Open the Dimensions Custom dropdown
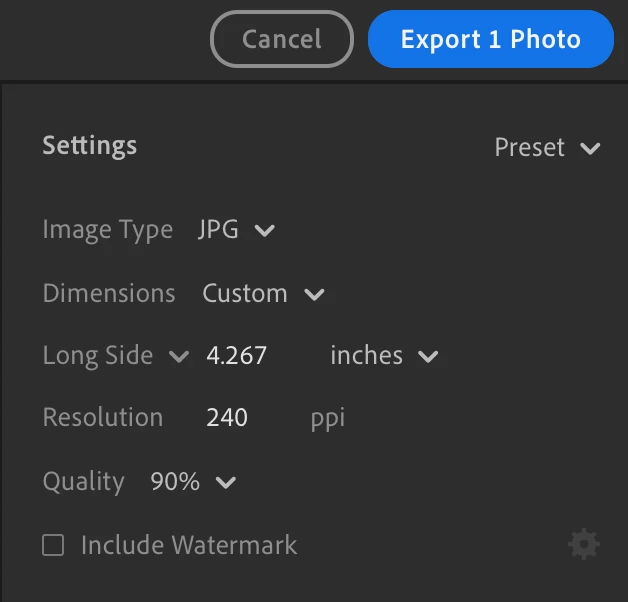This screenshot has width=628, height=602. click(262, 293)
